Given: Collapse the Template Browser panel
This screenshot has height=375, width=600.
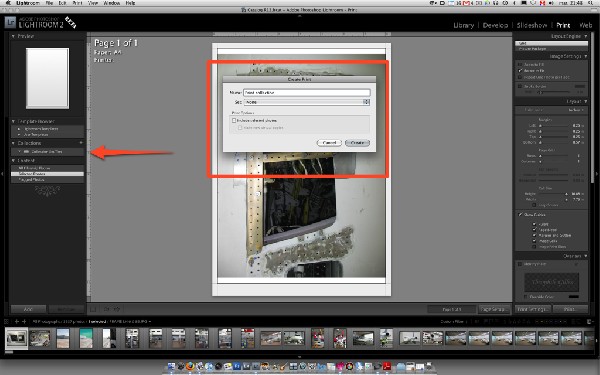Looking at the screenshot, I should point(13,121).
